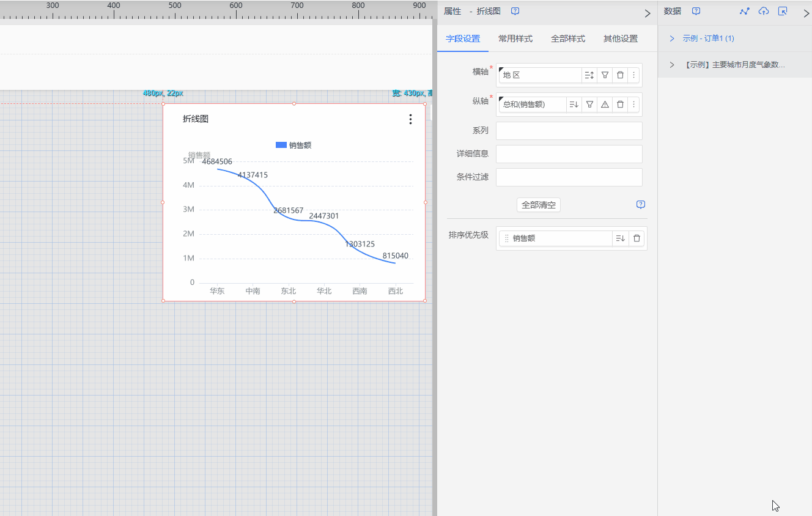
Task: Click the filter icon on 总和(销售额) field
Action: [589, 105]
